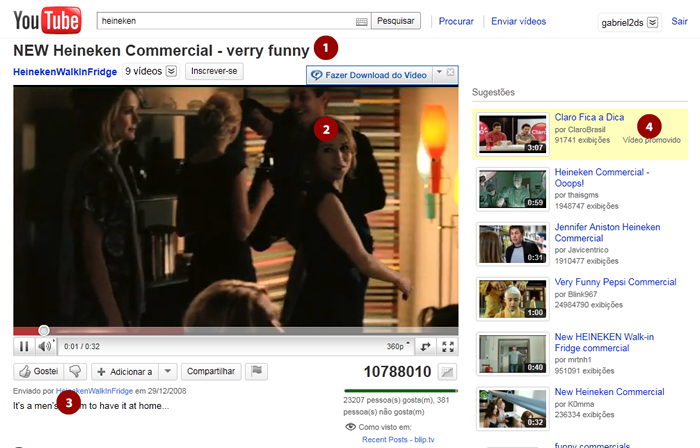
Task: Click the Adicionar a button
Action: pyautogui.click(x=125, y=371)
